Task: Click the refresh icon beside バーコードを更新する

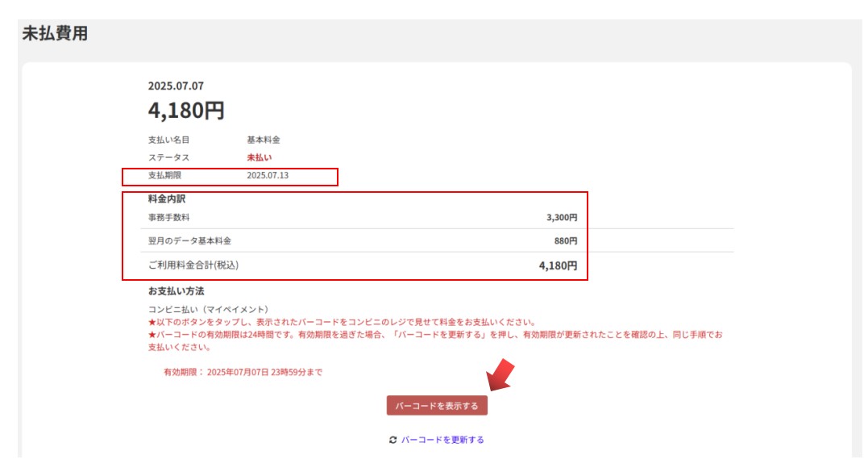Action: (x=393, y=440)
